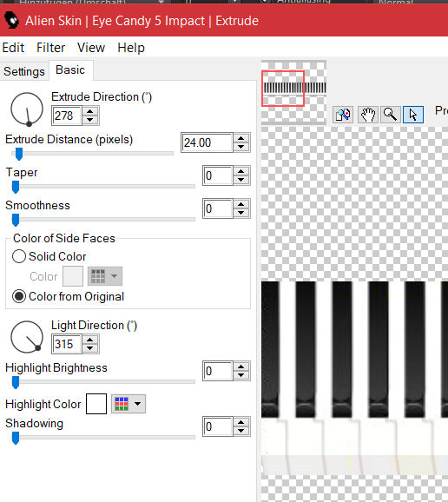448x502 pixels.
Task: Click the Smoothness value field
Action: [x=218, y=208]
